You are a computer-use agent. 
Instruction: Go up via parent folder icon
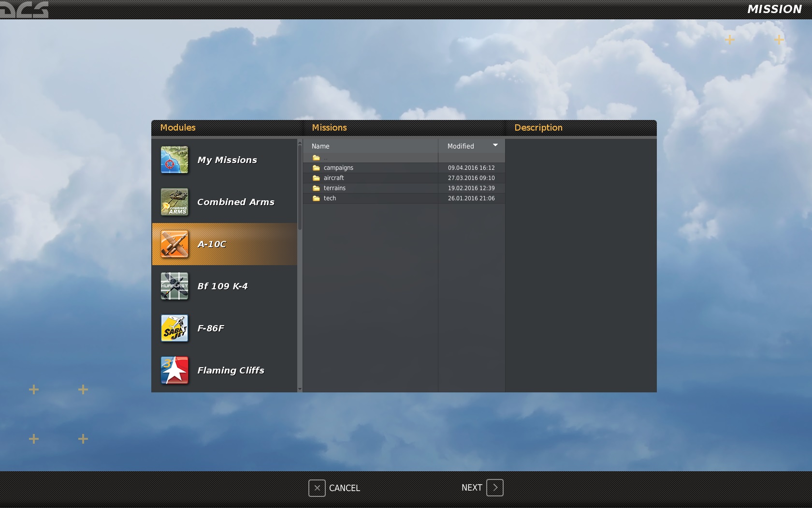[x=316, y=158]
